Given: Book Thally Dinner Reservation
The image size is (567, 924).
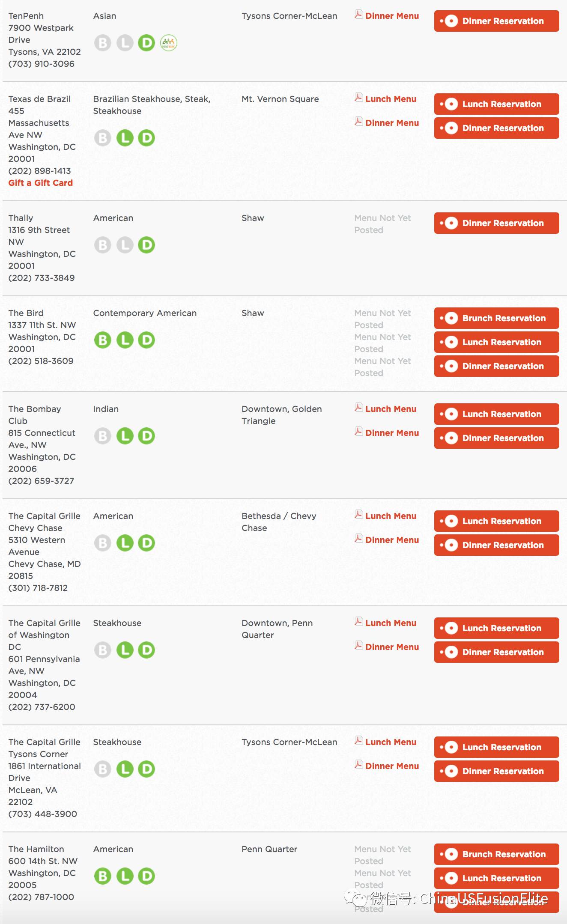Looking at the screenshot, I should coord(497,223).
